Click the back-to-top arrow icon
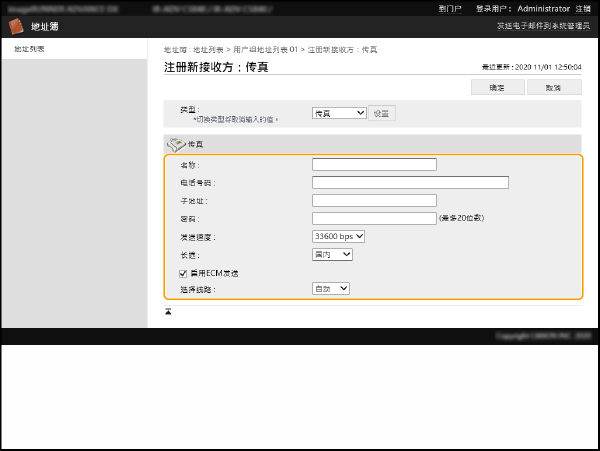 coord(168,311)
